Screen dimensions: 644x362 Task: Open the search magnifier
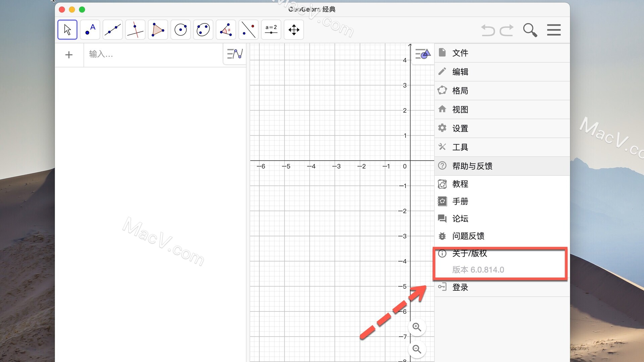click(x=530, y=30)
